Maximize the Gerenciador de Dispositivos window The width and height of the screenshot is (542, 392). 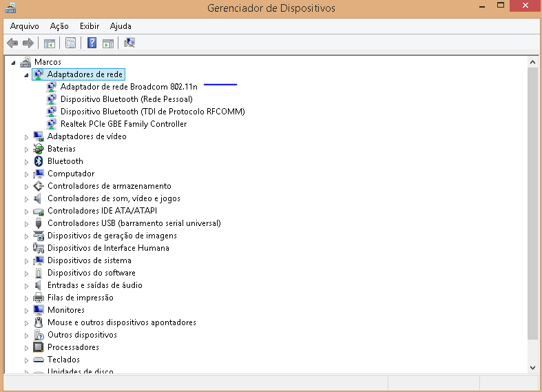(501, 6)
